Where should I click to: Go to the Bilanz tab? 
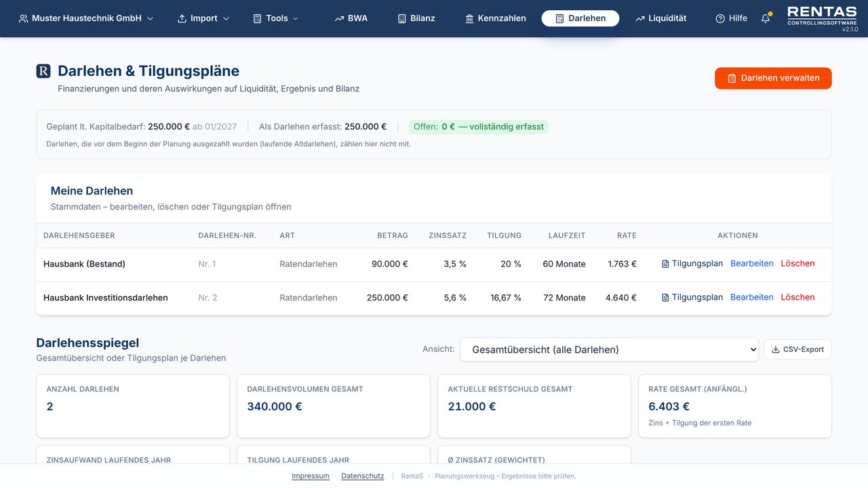point(416,18)
